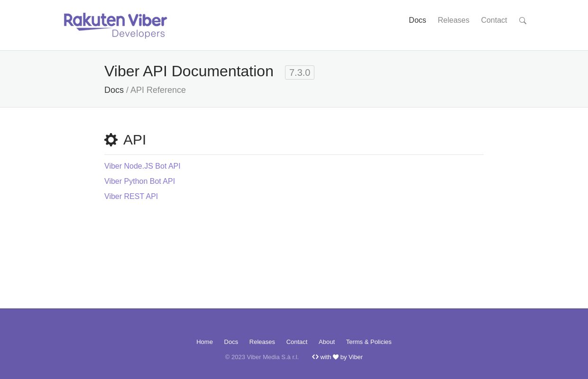Click the © 2023 Viber Media copyright text

click(262, 357)
